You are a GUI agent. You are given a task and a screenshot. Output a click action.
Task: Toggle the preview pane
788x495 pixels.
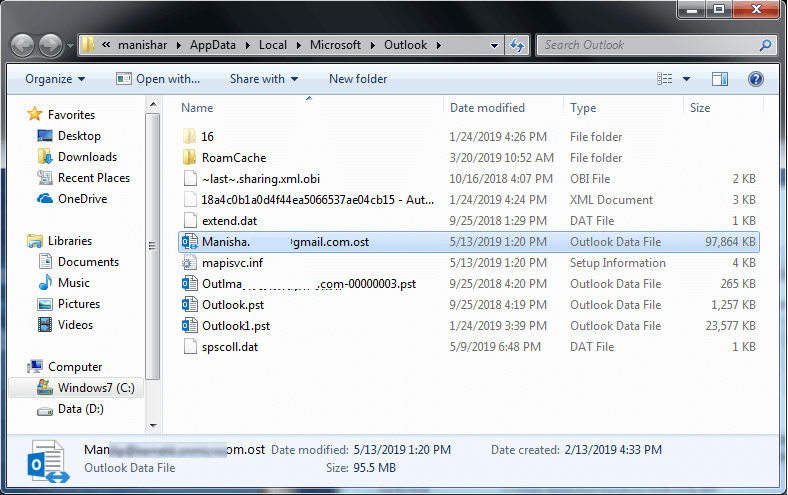(720, 79)
